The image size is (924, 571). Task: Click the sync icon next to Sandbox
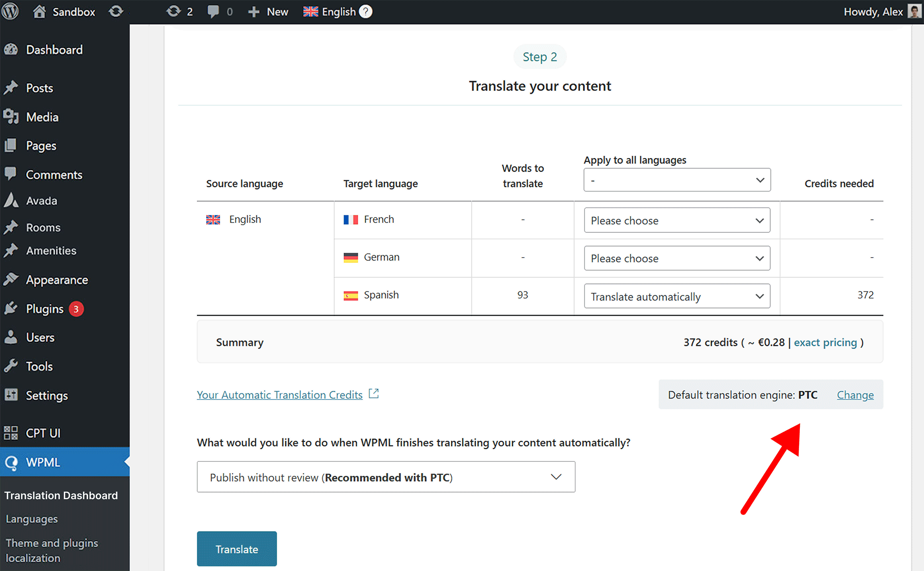(x=116, y=12)
